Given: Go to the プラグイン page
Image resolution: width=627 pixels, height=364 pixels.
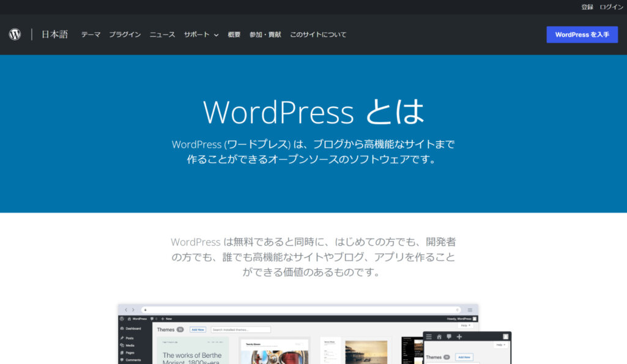Looking at the screenshot, I should click(x=125, y=35).
